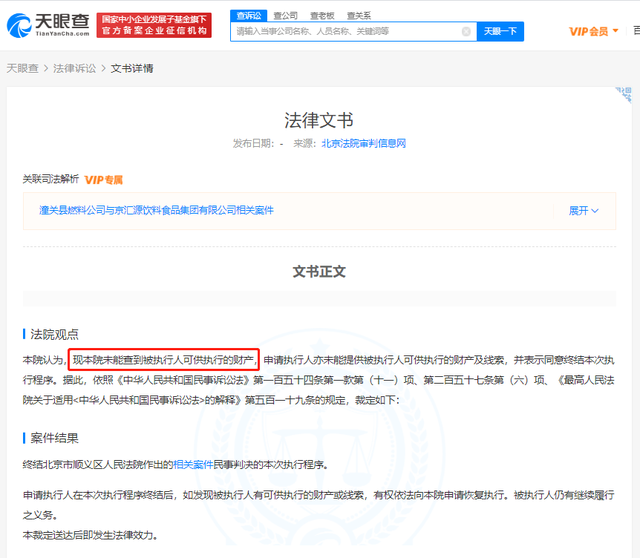Viewport: 640px width, 558px height.
Task: Click the 案件结果 section heading
Action: click(54, 438)
